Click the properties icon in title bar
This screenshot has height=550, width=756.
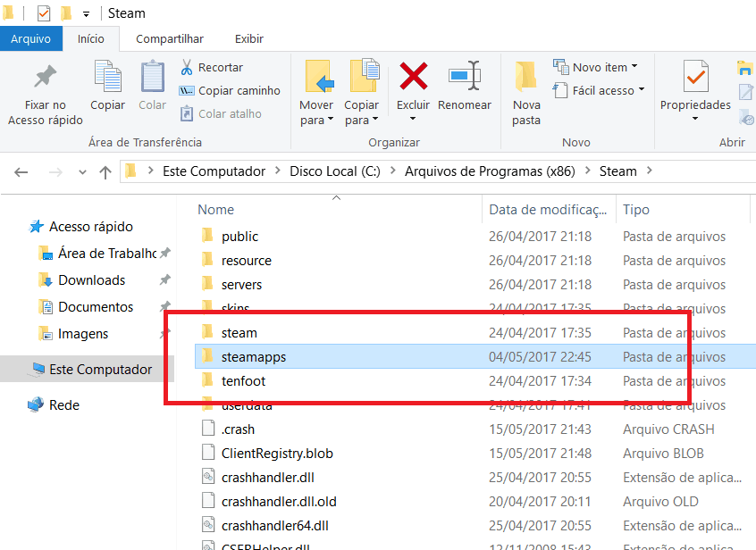click(44, 13)
